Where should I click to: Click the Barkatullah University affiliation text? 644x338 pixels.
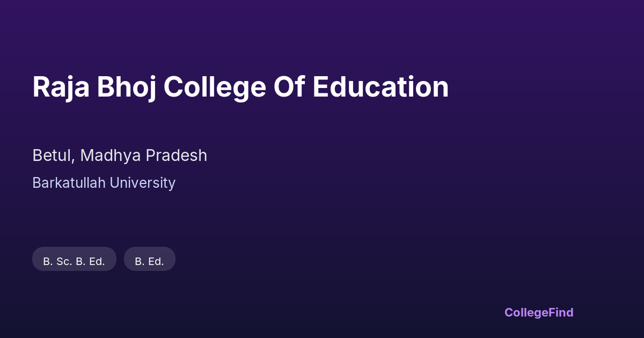pos(104,183)
